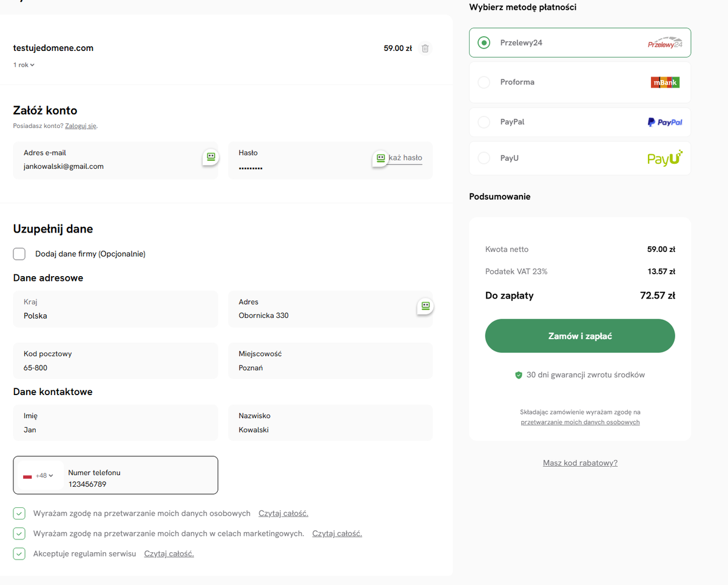This screenshot has height=585, width=728.
Task: Click the PayU logo
Action: [x=665, y=158]
